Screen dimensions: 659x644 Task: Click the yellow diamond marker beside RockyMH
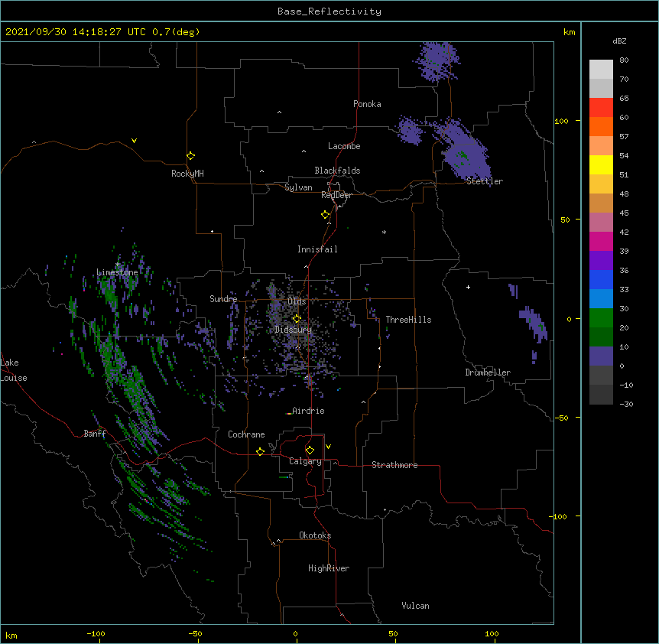click(x=190, y=156)
